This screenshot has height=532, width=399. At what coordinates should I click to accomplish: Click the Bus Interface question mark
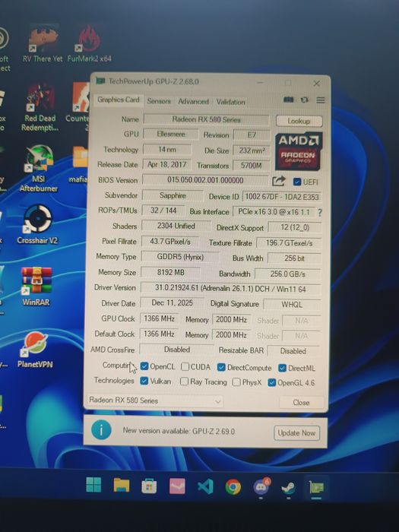coord(319,213)
